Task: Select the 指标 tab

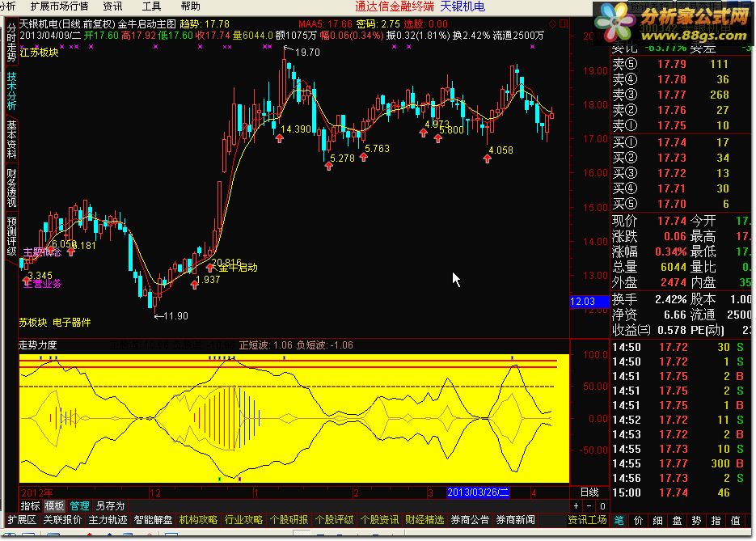Action: point(30,505)
